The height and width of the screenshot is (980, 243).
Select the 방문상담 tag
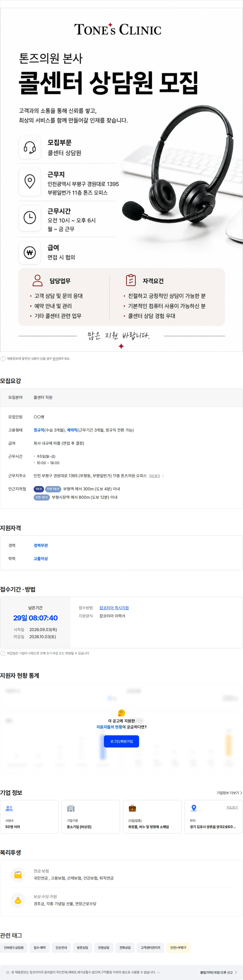83,948
